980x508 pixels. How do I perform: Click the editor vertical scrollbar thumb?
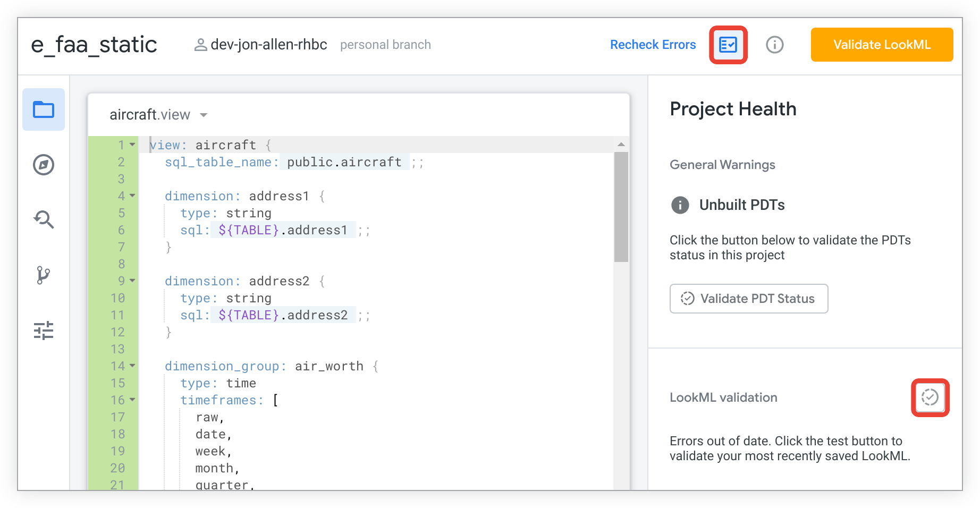click(x=621, y=207)
